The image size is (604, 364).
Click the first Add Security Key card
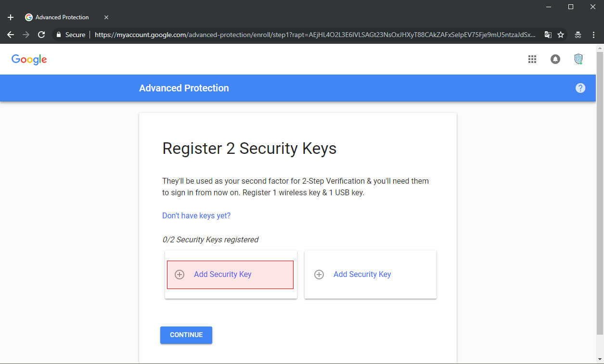(x=230, y=275)
